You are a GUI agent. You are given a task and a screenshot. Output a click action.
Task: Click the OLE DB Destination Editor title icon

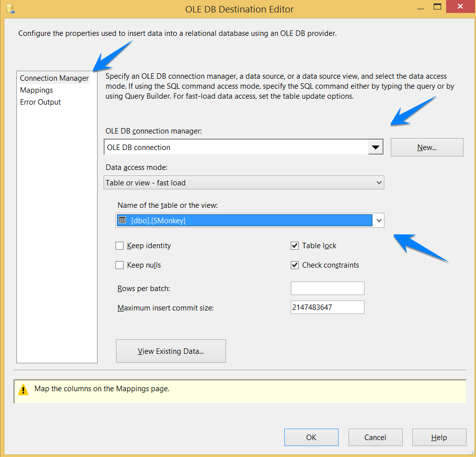click(x=10, y=9)
